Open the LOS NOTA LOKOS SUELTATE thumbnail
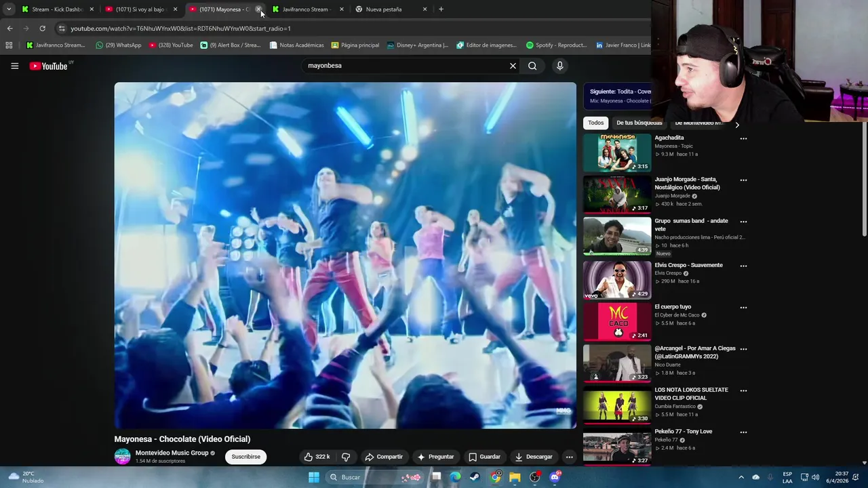Image resolution: width=868 pixels, height=488 pixels. 617,405
